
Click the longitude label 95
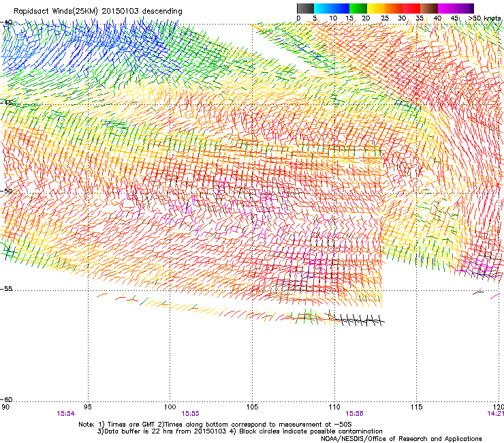point(88,407)
